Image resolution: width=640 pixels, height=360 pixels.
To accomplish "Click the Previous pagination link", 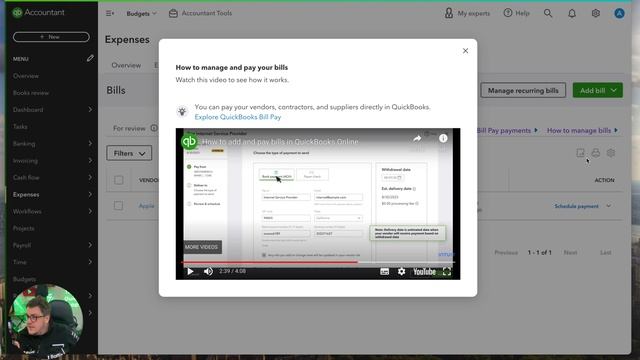I will [x=506, y=253].
